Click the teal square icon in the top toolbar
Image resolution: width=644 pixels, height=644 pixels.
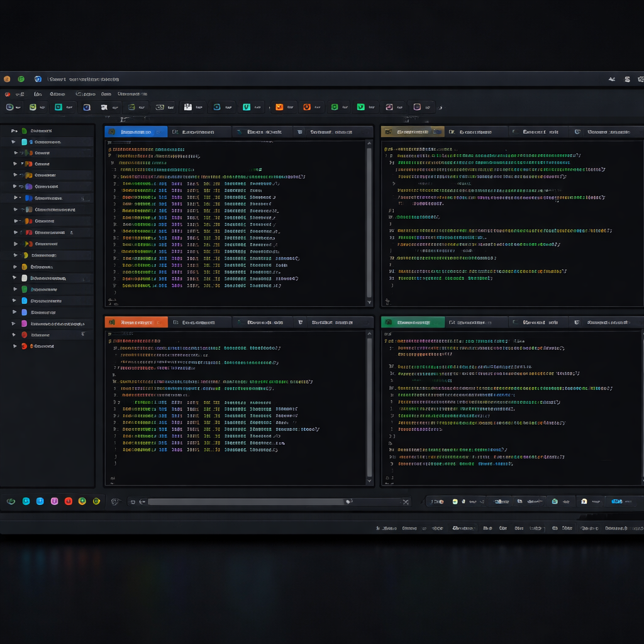pyautogui.click(x=58, y=108)
